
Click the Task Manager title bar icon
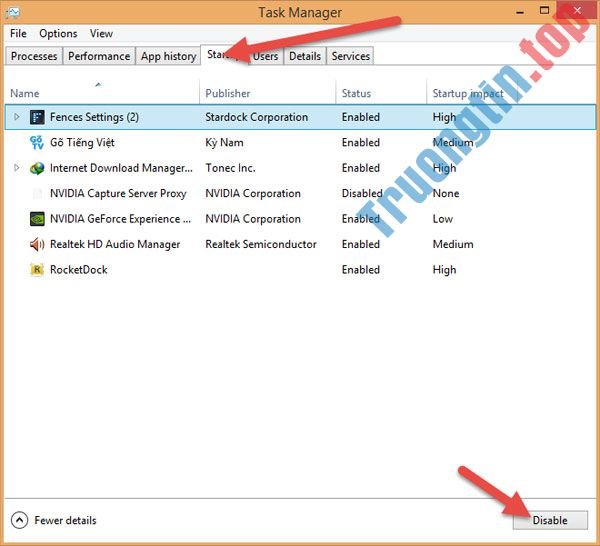(x=13, y=13)
